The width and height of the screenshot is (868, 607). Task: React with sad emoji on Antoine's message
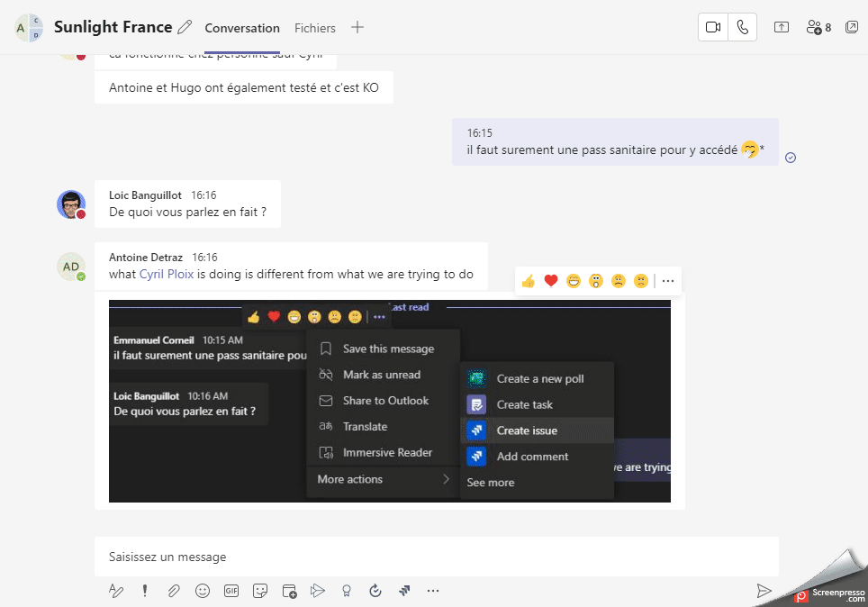(619, 281)
